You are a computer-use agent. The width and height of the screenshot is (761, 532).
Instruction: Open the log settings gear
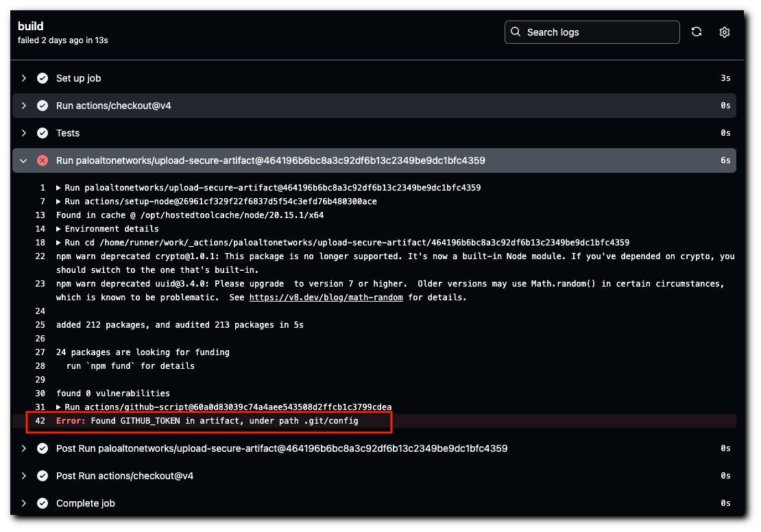click(725, 32)
